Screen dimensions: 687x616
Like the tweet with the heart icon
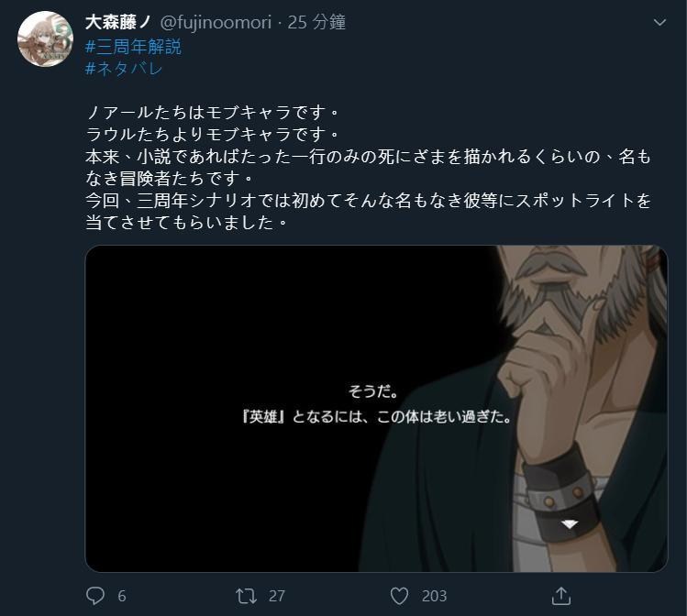399,596
